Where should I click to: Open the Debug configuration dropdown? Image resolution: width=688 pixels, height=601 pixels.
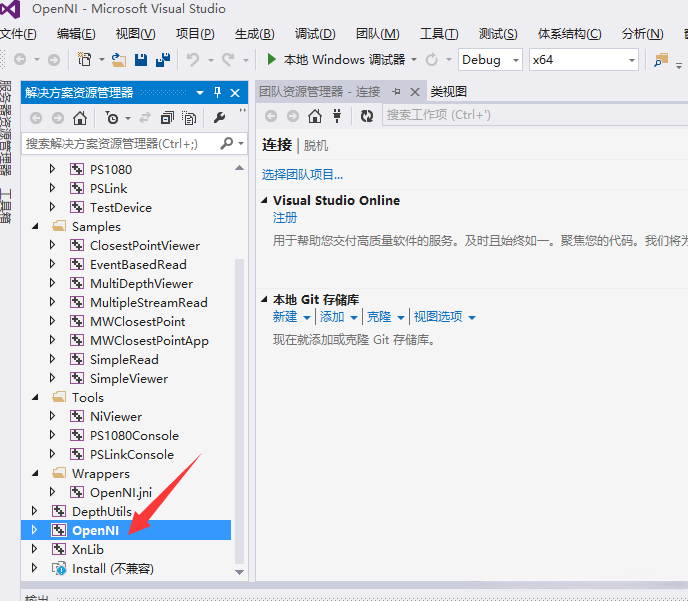pyautogui.click(x=490, y=60)
